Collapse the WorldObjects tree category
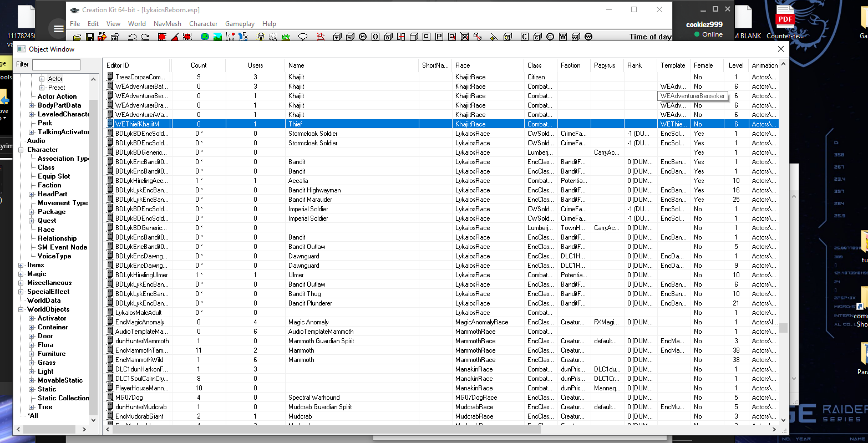This screenshot has height=443, width=868. tap(21, 309)
